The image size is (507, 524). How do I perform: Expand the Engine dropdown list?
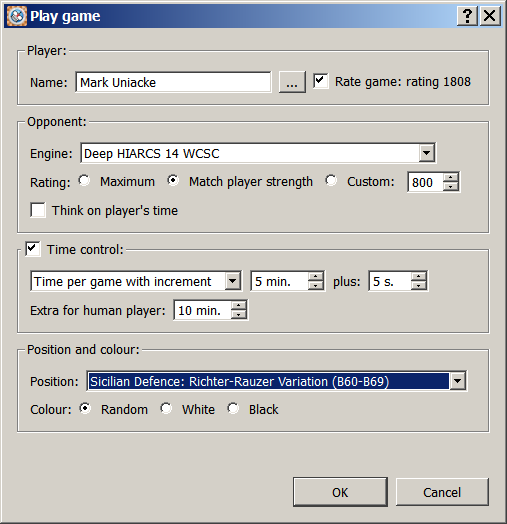coord(426,153)
